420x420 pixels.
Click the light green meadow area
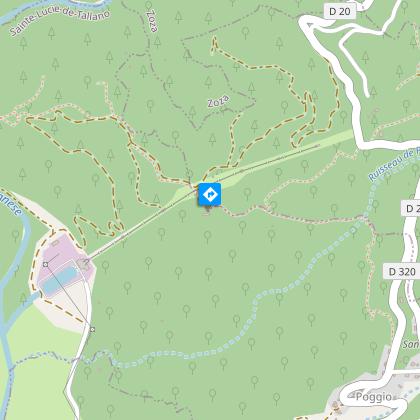[x=37, y=367]
